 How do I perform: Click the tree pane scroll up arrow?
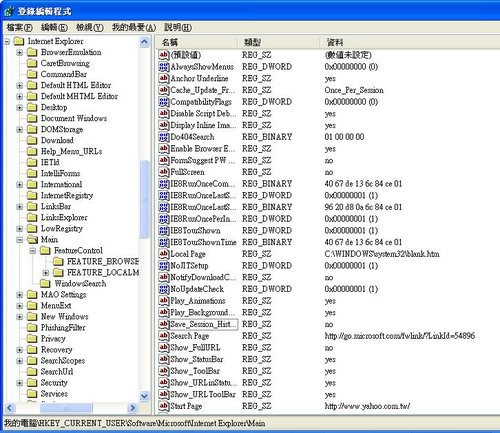(144, 42)
